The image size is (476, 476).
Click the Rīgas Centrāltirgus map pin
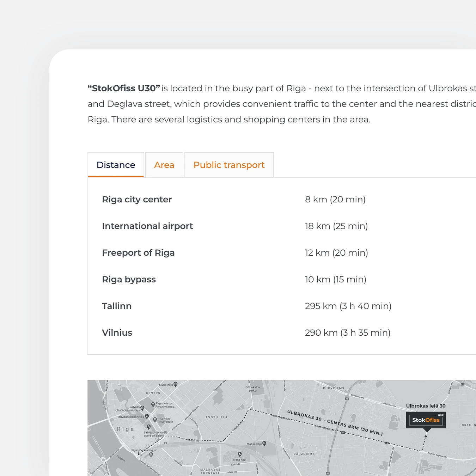coord(151,455)
